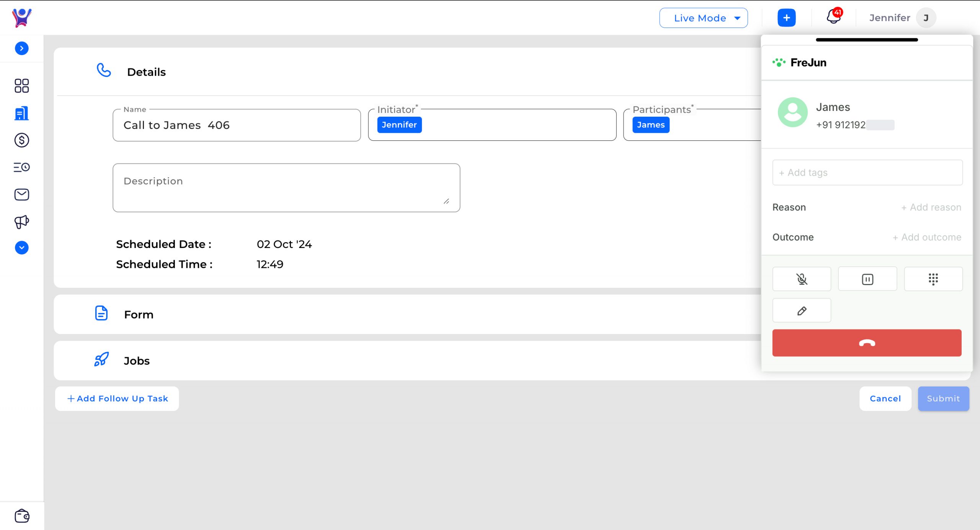Click the pause/hold call icon

[867, 279]
